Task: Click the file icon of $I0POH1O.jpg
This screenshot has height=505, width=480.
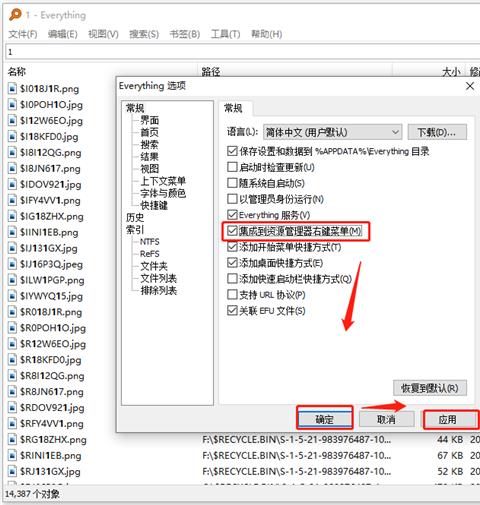Action: coord(12,105)
